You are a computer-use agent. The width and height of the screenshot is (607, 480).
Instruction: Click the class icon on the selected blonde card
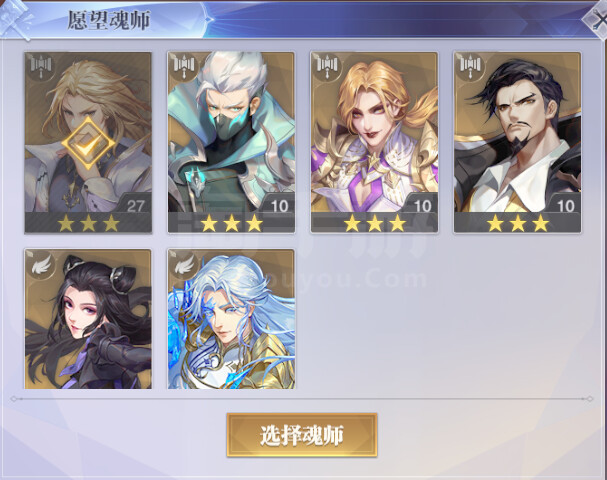point(41,65)
